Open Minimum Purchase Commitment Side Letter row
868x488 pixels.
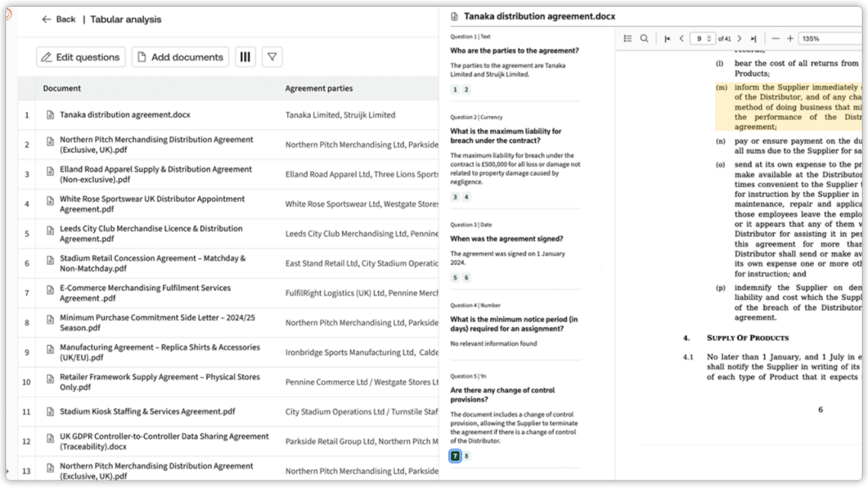(x=157, y=323)
